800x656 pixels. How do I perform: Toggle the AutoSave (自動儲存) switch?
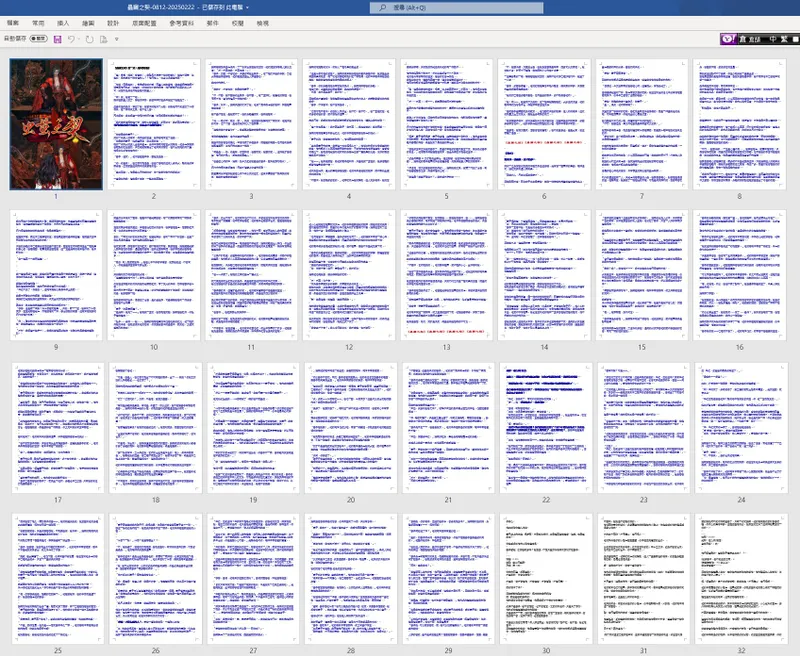coord(38,39)
